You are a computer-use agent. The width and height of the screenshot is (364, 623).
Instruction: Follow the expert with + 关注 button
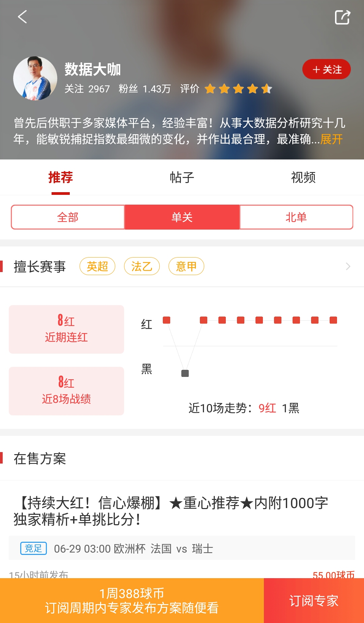[326, 69]
